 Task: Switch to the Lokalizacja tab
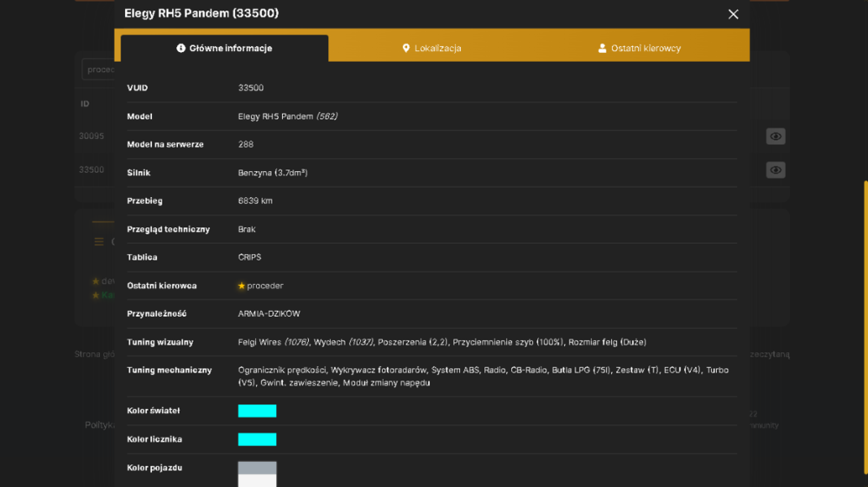[431, 48]
